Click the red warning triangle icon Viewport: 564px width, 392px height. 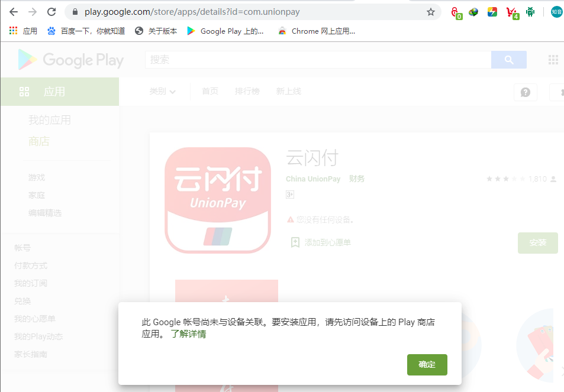click(x=290, y=219)
